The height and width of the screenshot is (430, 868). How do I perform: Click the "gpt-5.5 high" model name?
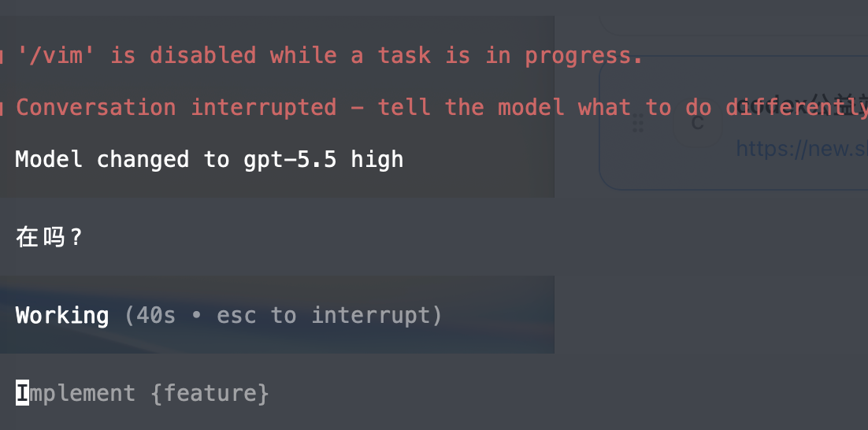click(323, 159)
